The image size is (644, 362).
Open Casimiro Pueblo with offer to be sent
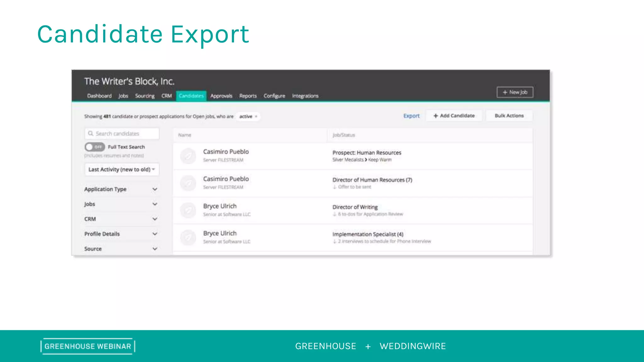pyautogui.click(x=226, y=179)
